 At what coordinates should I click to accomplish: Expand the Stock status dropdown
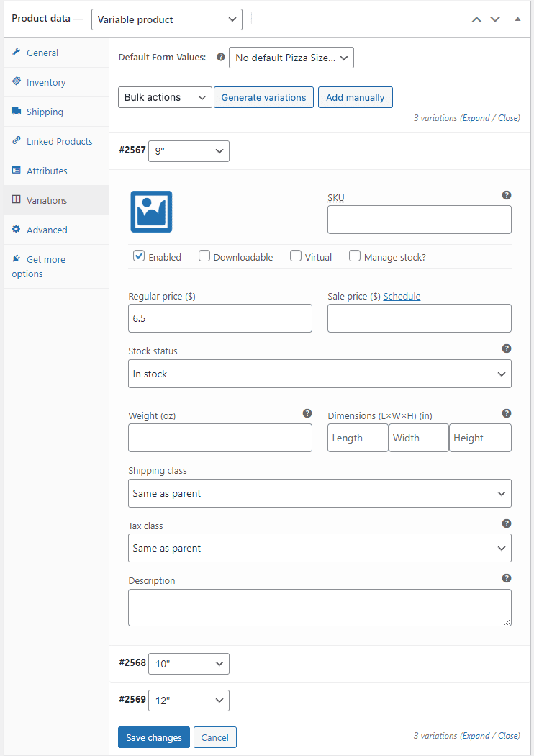[x=320, y=374]
